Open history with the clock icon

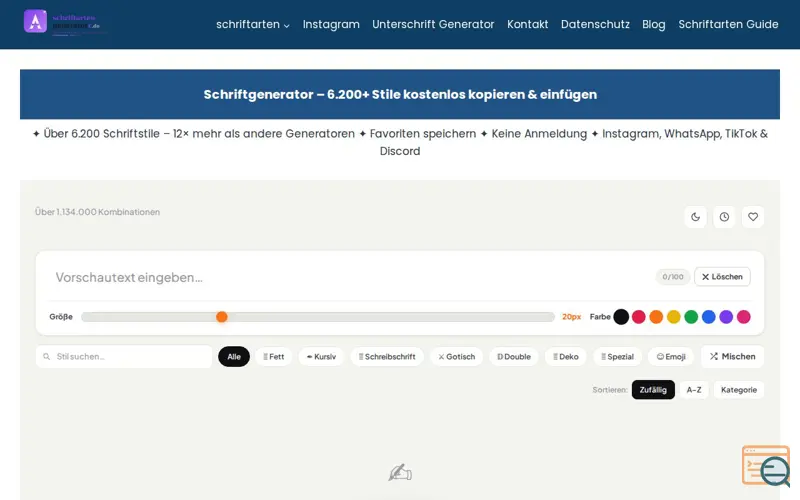724,217
